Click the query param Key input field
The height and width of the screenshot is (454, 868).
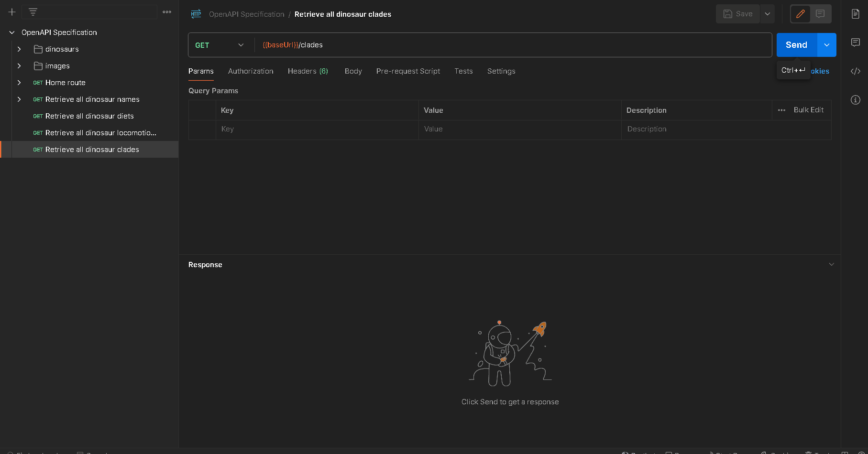pos(317,129)
